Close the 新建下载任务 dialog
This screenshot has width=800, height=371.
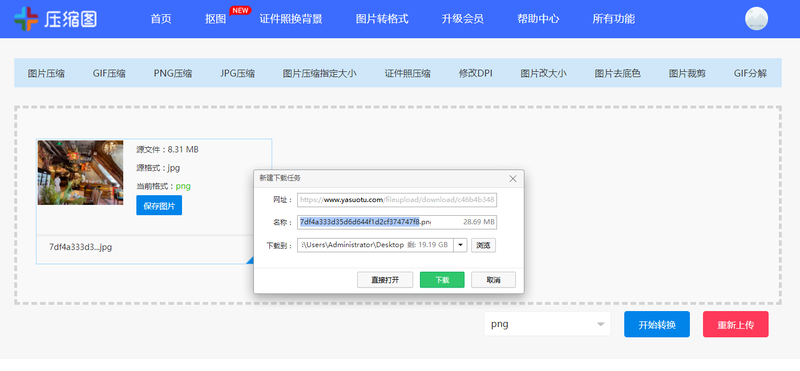513,179
